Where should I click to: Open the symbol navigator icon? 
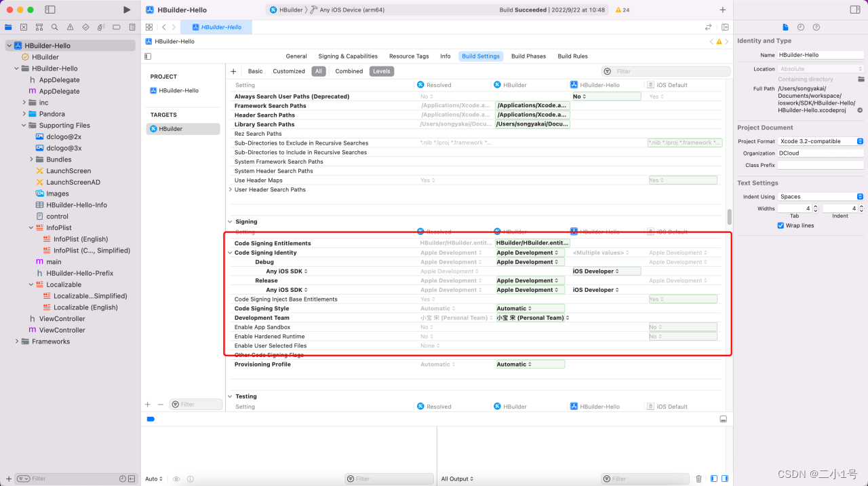pyautogui.click(x=39, y=27)
